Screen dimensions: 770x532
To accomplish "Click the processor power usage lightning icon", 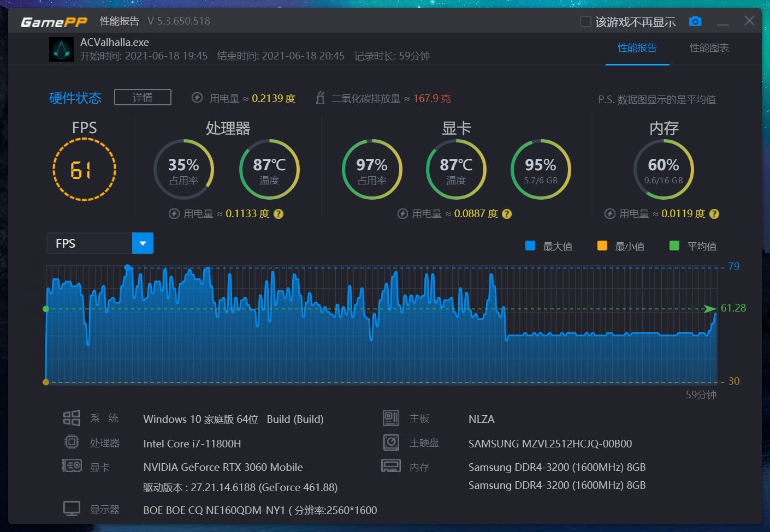I will click(x=174, y=214).
